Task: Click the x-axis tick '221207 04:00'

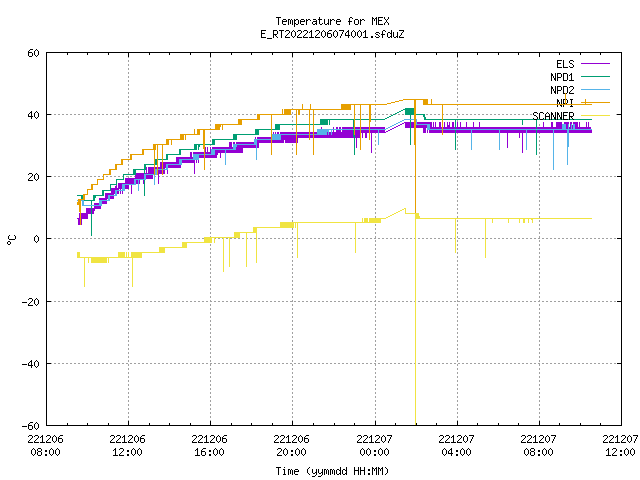Action: 457,446
